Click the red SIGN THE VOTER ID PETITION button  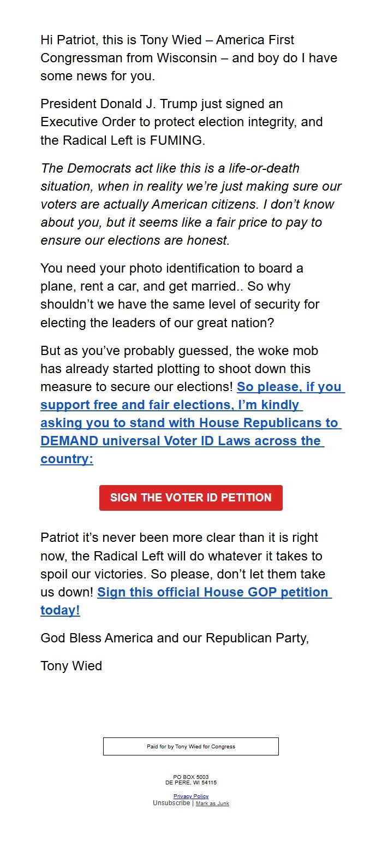pos(190,497)
